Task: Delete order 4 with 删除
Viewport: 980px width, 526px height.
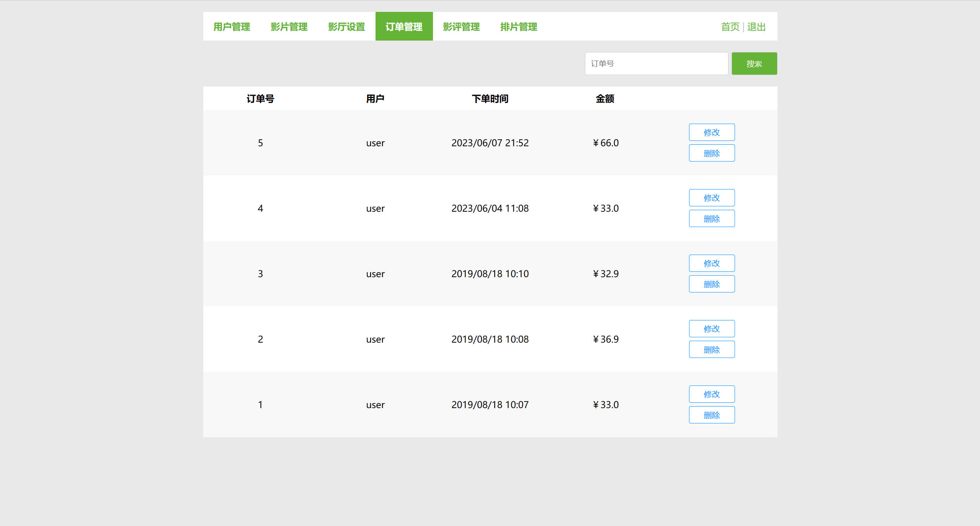Action: click(x=712, y=219)
